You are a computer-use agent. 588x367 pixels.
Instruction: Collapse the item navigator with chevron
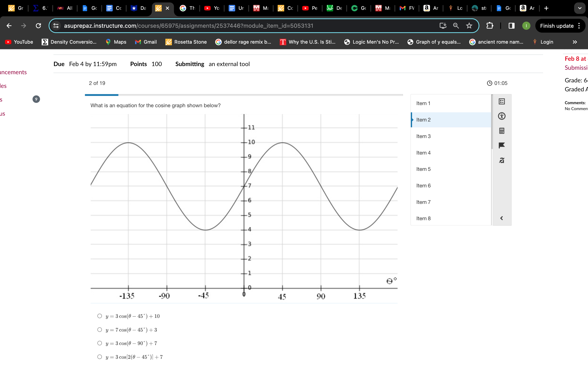pos(501,218)
